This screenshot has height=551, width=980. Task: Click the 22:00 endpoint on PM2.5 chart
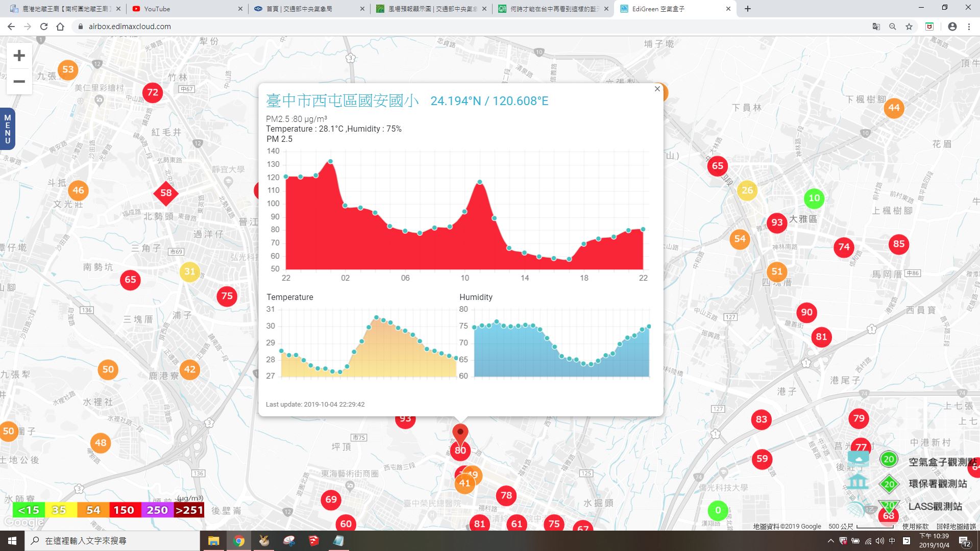[x=643, y=230]
